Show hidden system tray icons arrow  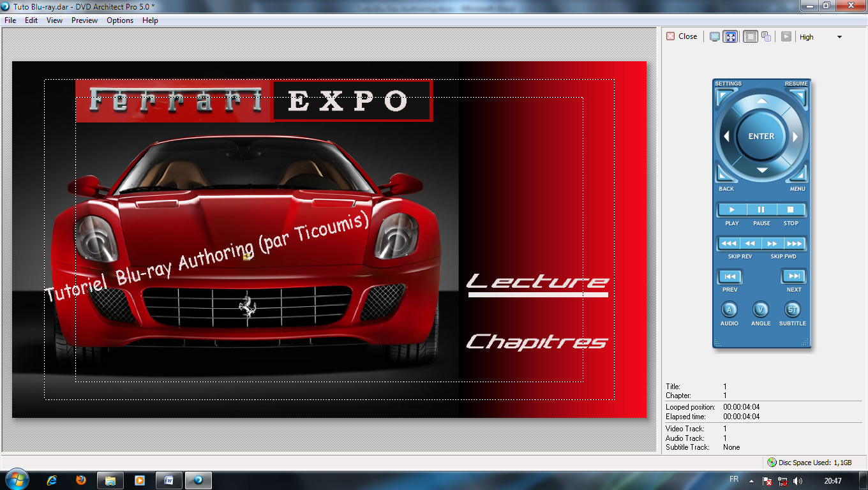point(751,481)
